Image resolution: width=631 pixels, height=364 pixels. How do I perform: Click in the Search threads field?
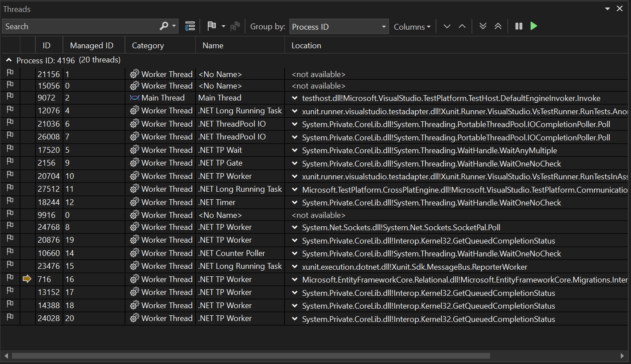pyautogui.click(x=80, y=27)
